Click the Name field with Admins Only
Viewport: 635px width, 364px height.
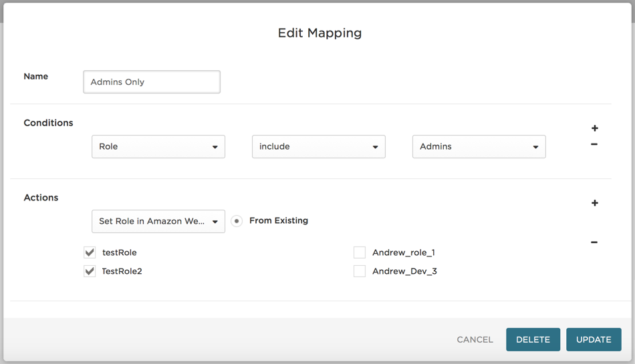coord(152,81)
